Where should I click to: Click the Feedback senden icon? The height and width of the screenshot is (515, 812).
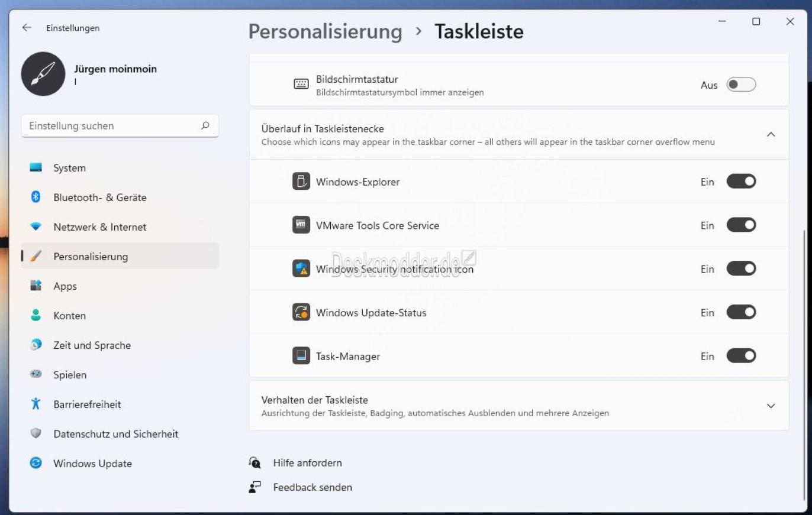[255, 487]
